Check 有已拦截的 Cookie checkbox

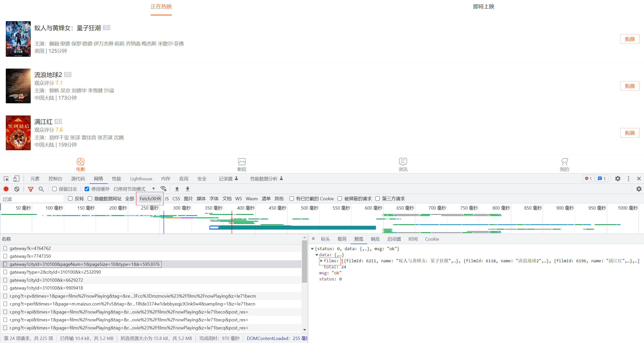[x=292, y=198]
